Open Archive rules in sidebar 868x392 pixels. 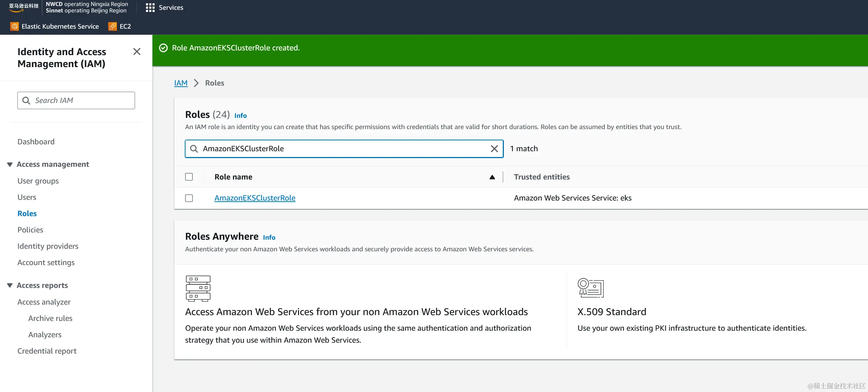[x=50, y=318]
